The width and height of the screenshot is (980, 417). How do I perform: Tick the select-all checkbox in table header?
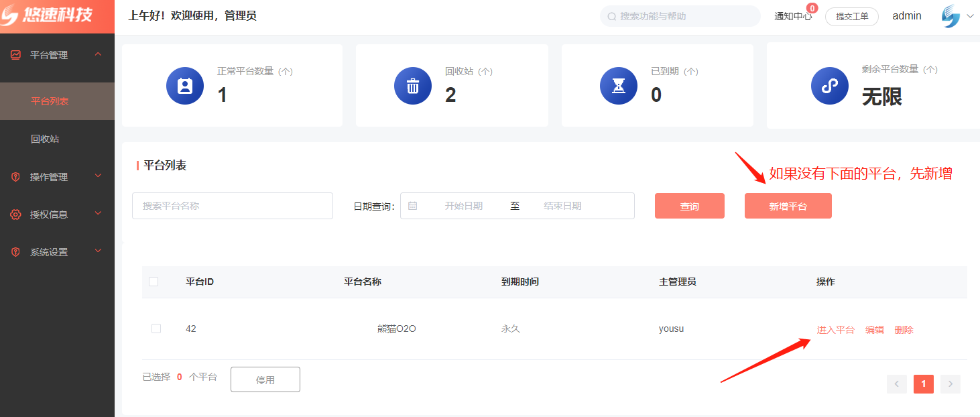pos(154,282)
